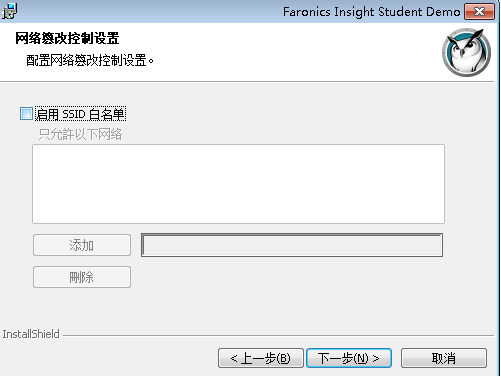501x376 pixels.
Task: Click the 只允許以下网络 label
Action: click(x=80, y=134)
